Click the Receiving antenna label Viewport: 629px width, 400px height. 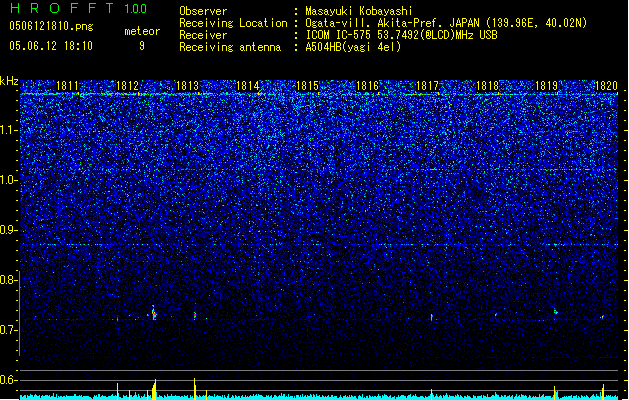click(230, 47)
